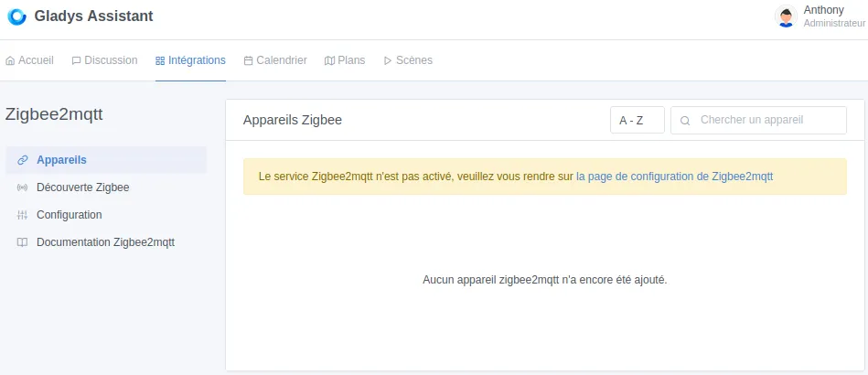Viewport: 868px width, 375px height.
Task: Open Découverte Zigbee in the sidebar
Action: [106, 187]
